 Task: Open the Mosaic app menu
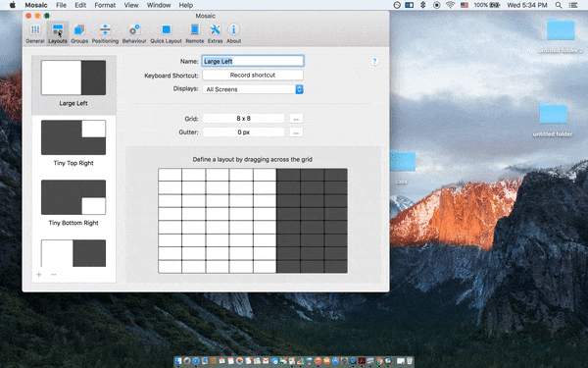click(x=36, y=5)
